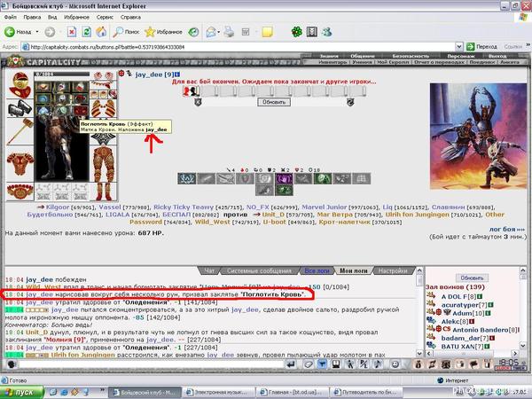
Task: Toggle the chat filter funnel icon
Action: coord(322,364)
